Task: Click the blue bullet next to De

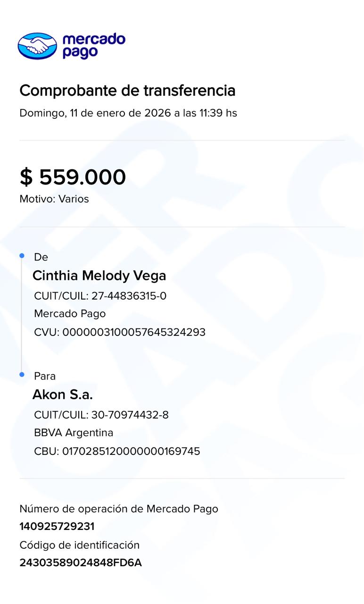Action: point(22,256)
